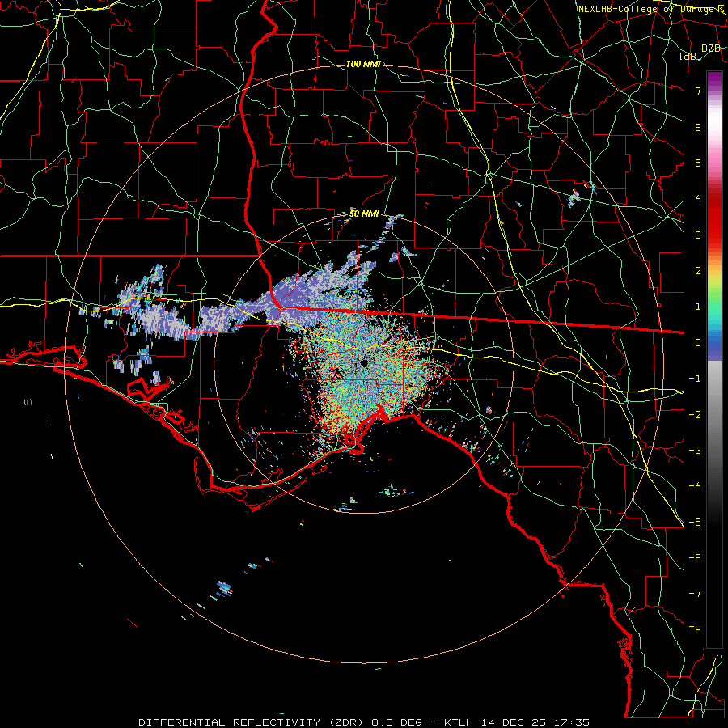Click the -7 value on color scale
This screenshot has width=728, height=728.
pos(695,594)
